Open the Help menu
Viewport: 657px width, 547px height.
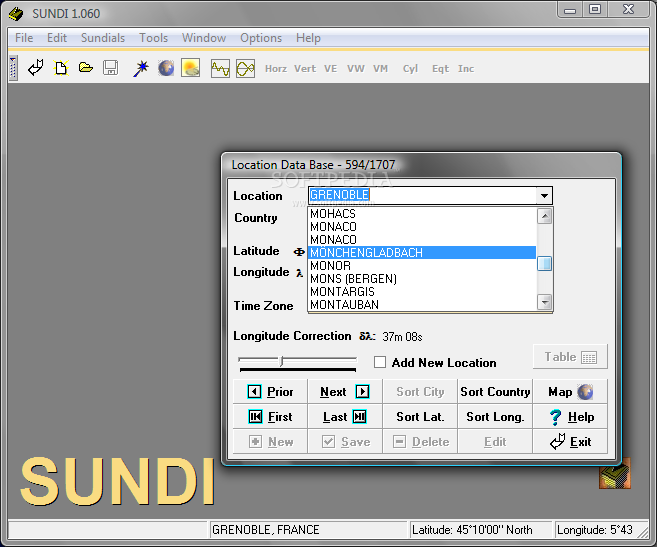pyautogui.click(x=308, y=38)
